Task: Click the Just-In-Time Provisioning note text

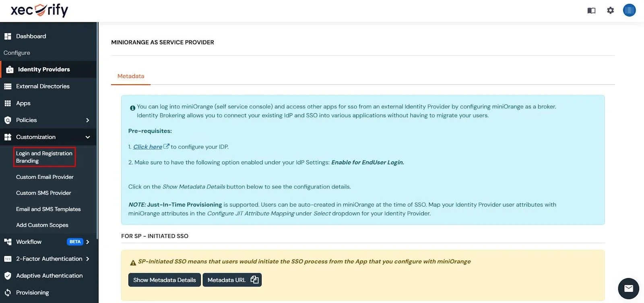Action: click(184, 205)
